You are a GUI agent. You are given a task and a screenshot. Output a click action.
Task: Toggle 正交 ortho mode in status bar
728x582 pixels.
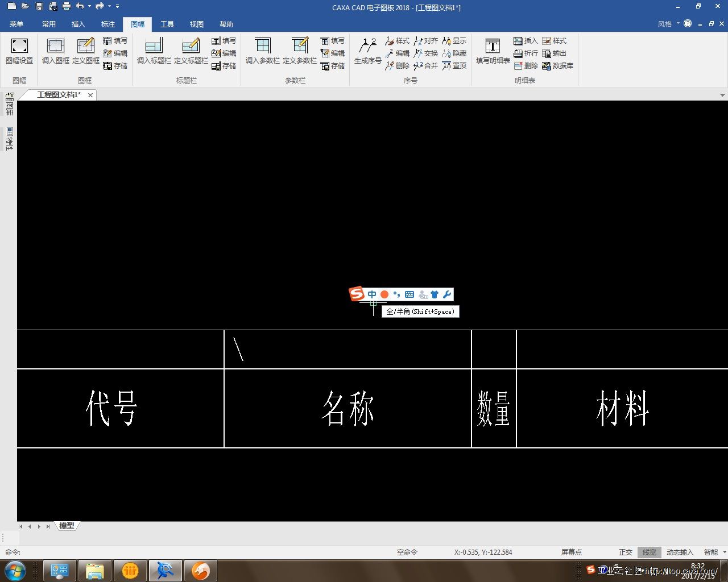point(625,552)
